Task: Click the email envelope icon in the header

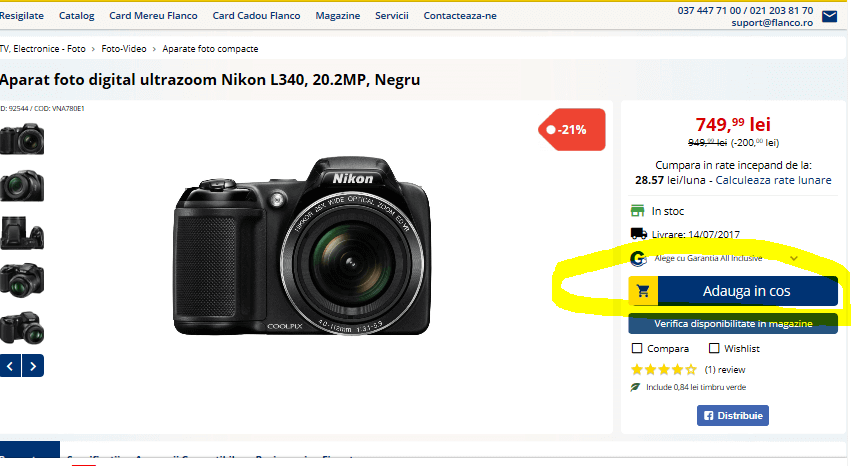Action: pos(829,16)
